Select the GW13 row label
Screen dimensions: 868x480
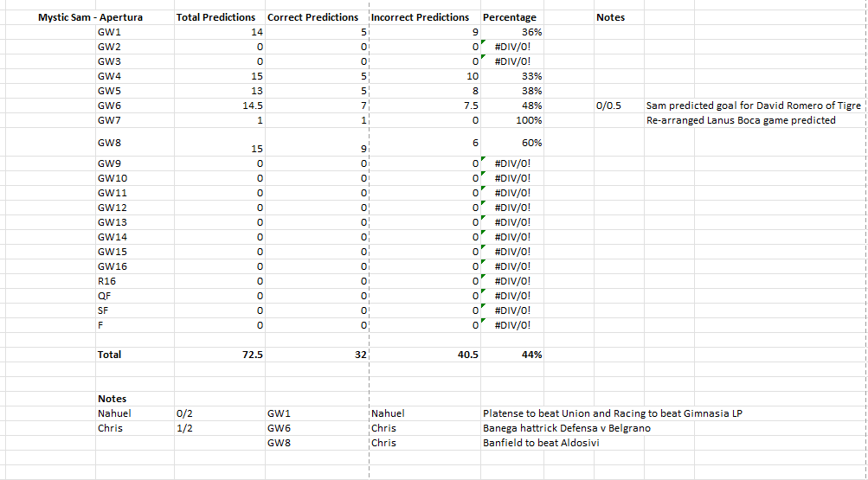click(112, 222)
